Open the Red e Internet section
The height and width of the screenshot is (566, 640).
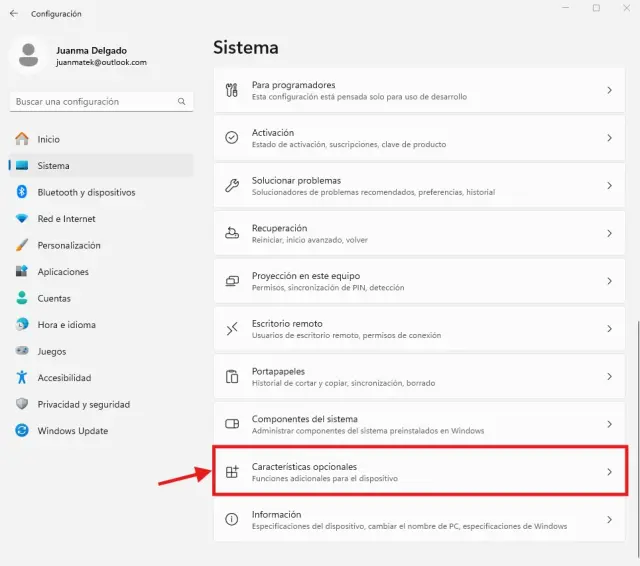point(66,219)
